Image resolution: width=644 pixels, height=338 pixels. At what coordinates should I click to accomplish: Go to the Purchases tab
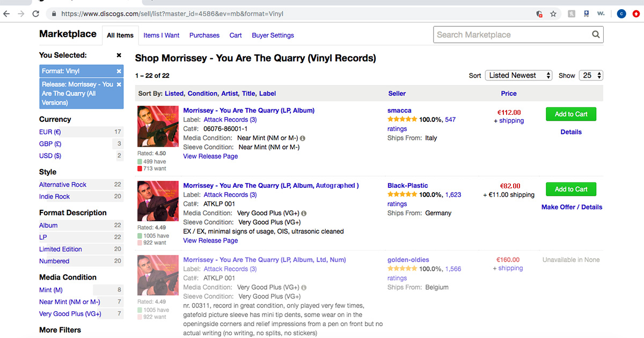coord(204,35)
